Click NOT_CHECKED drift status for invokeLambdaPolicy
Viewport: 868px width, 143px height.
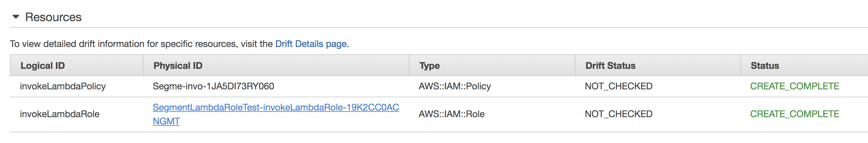tap(618, 86)
